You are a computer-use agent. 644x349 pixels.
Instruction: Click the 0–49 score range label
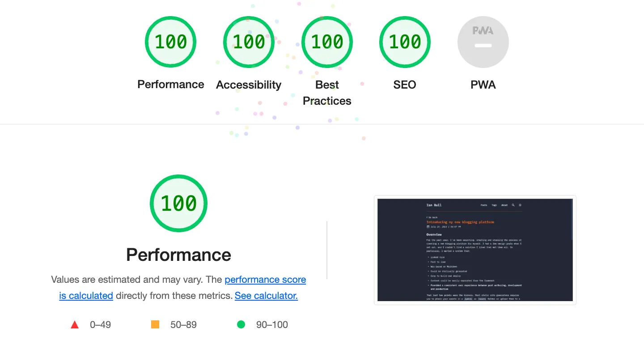tap(100, 325)
